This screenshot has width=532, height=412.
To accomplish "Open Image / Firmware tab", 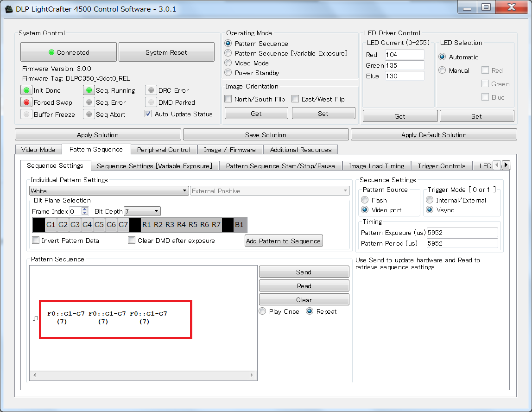I will click(x=230, y=150).
